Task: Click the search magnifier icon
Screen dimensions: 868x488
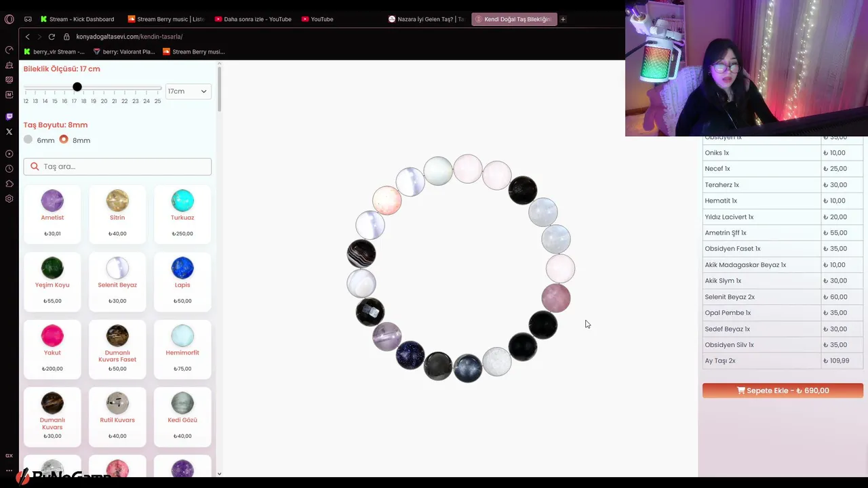Action: tap(35, 167)
